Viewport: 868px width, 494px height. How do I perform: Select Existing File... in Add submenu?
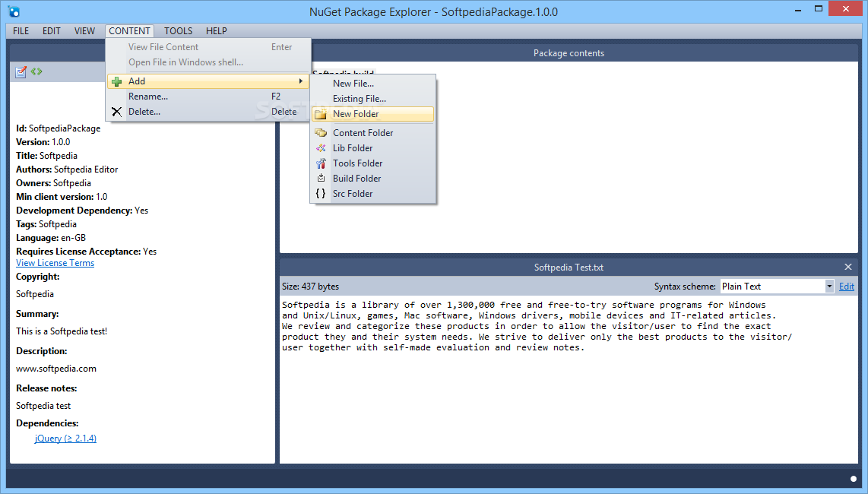coord(372,99)
